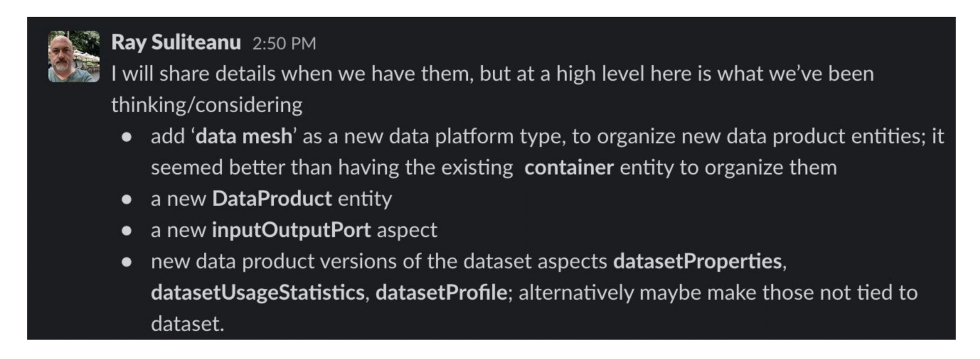Click the bold 'datasetProperties' term
980x359 pixels.
coord(697,262)
